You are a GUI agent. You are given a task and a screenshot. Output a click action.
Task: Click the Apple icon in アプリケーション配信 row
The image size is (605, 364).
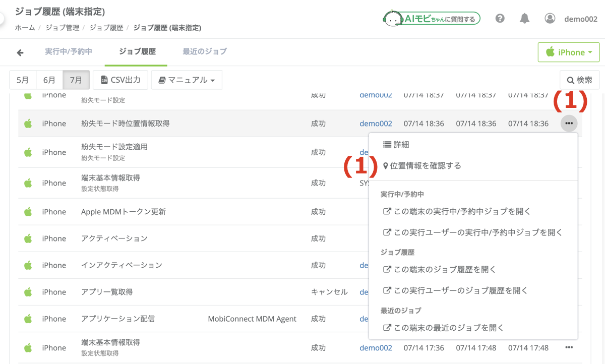point(28,319)
